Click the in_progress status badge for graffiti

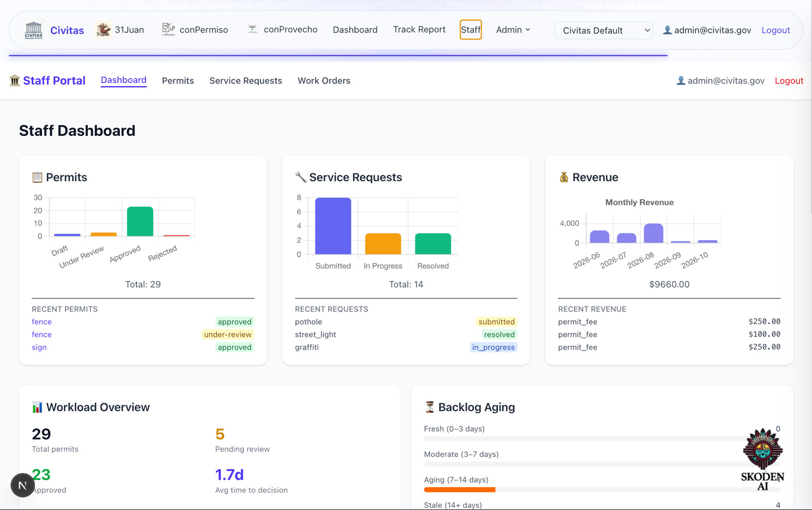pos(493,347)
